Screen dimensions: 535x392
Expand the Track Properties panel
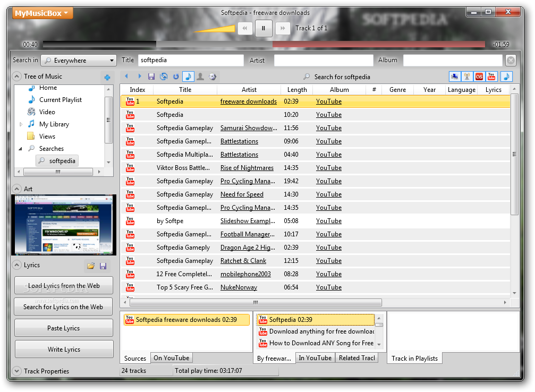pyautogui.click(x=16, y=371)
